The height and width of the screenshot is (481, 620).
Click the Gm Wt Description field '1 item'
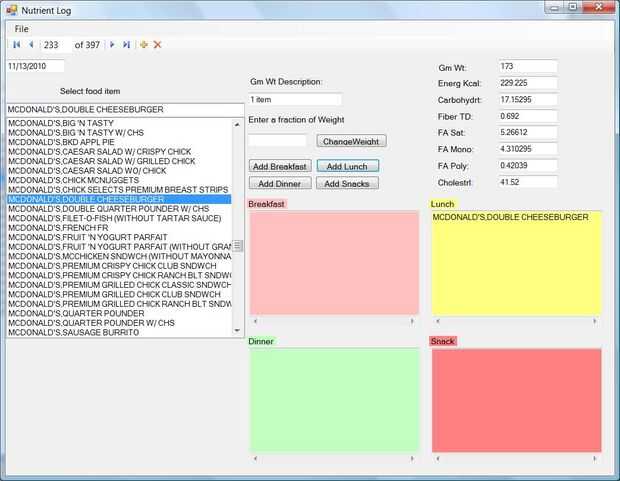[x=295, y=100]
